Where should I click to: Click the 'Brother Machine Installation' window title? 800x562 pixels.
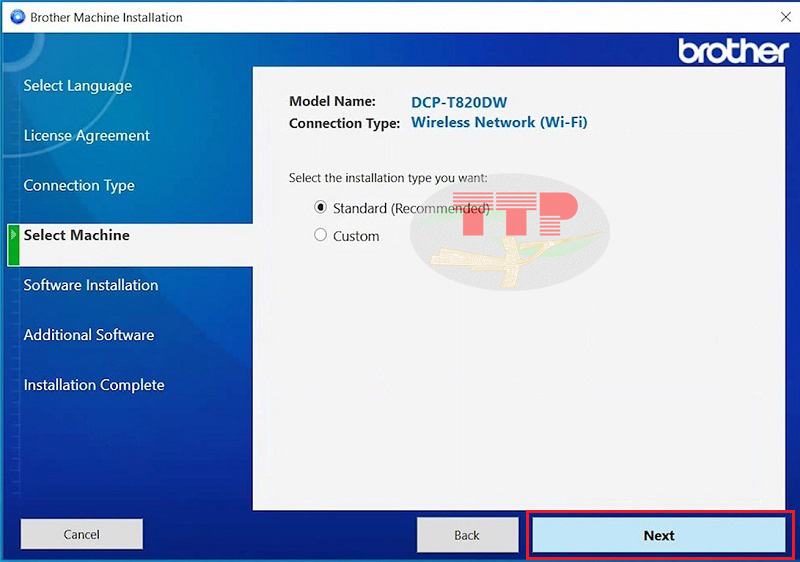coord(106,17)
